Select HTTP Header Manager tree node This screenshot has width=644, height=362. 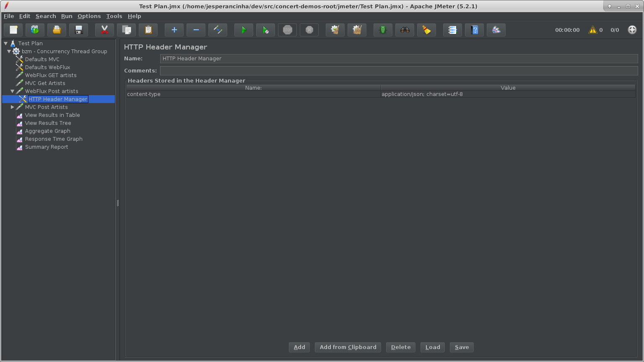58,99
